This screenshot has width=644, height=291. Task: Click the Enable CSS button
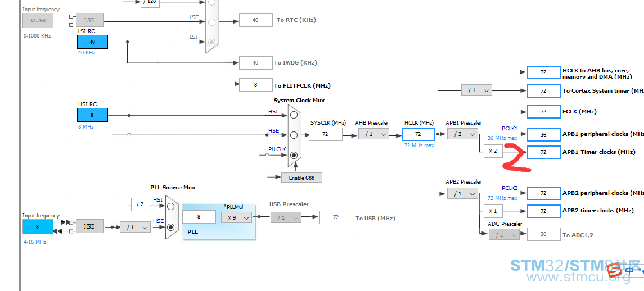tap(302, 178)
